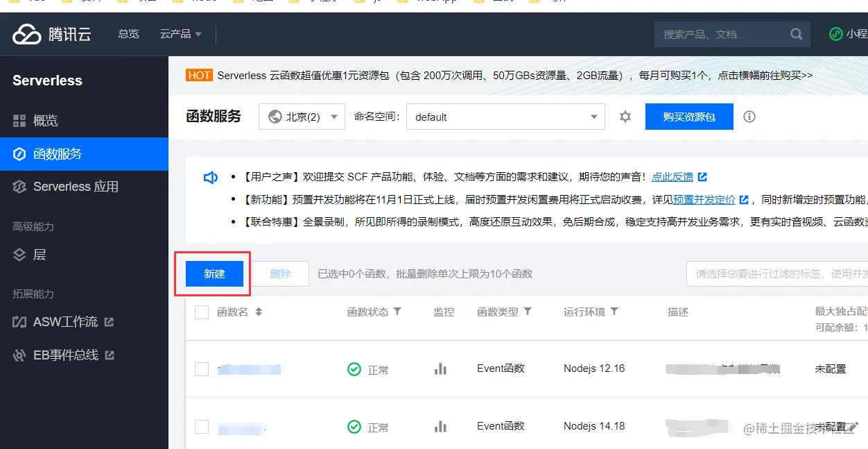Click the green mini program icon
Viewport: 868px width, 449px height.
[x=836, y=34]
